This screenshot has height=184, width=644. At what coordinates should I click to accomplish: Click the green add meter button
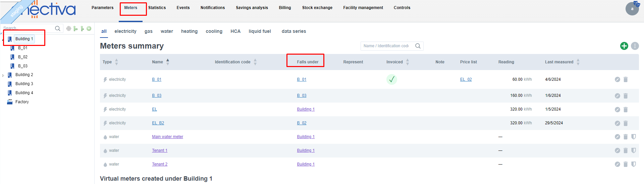point(624,46)
